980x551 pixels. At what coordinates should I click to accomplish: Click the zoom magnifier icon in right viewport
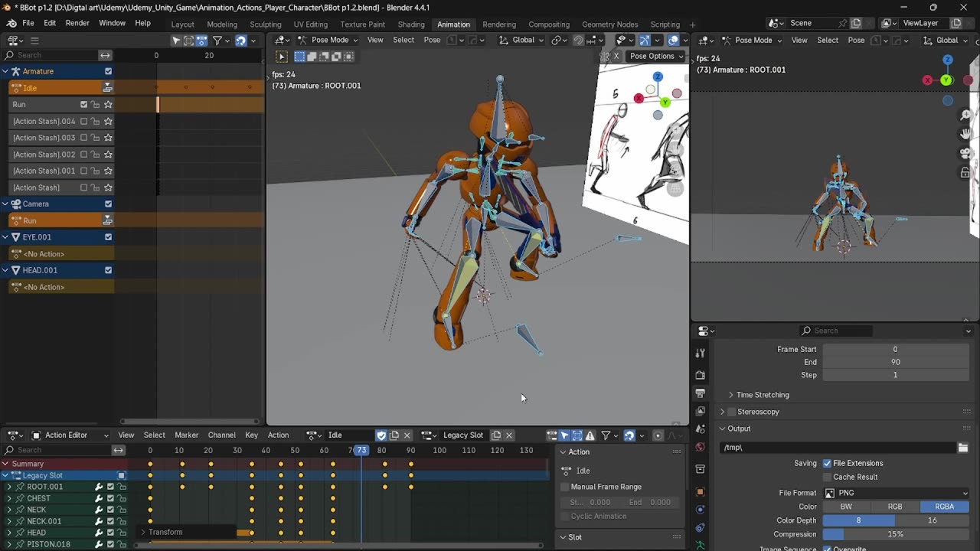(x=966, y=116)
